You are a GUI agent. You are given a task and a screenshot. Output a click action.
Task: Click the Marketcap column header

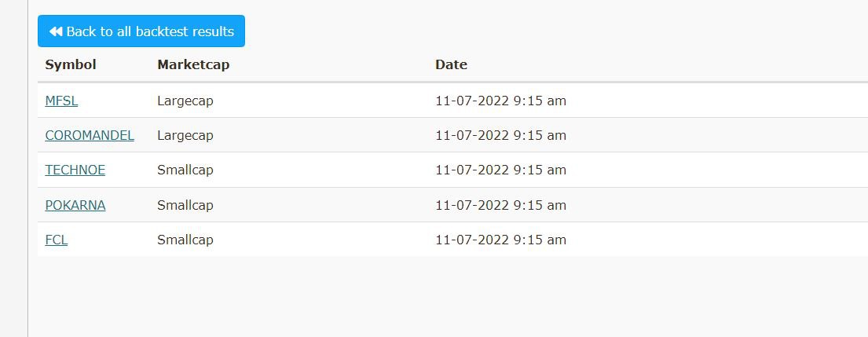click(193, 64)
